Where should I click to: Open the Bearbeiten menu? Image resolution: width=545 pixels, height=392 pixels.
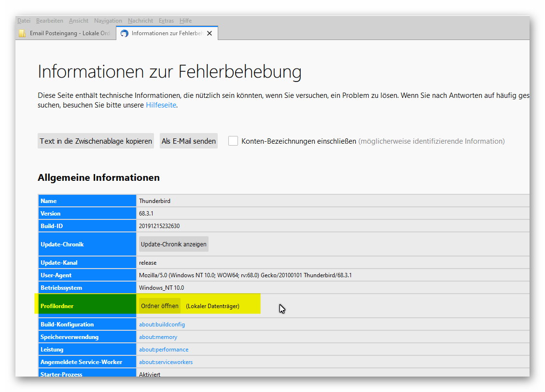[x=49, y=21]
